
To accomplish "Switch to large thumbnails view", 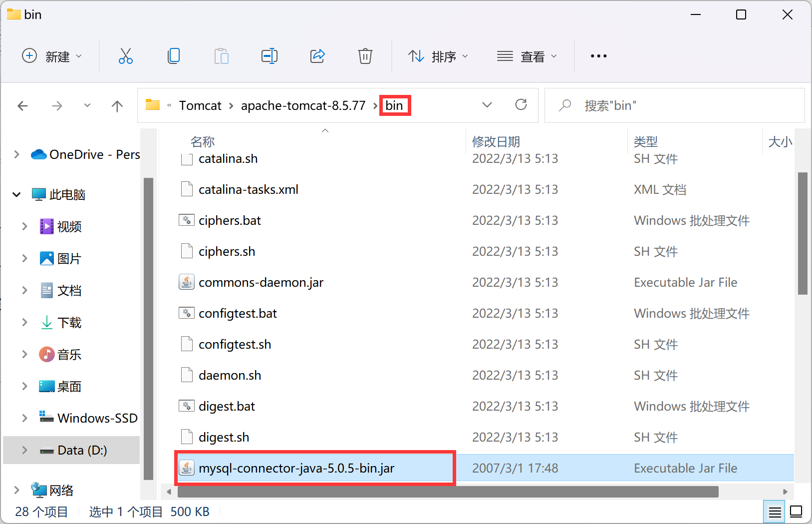I will [796, 512].
